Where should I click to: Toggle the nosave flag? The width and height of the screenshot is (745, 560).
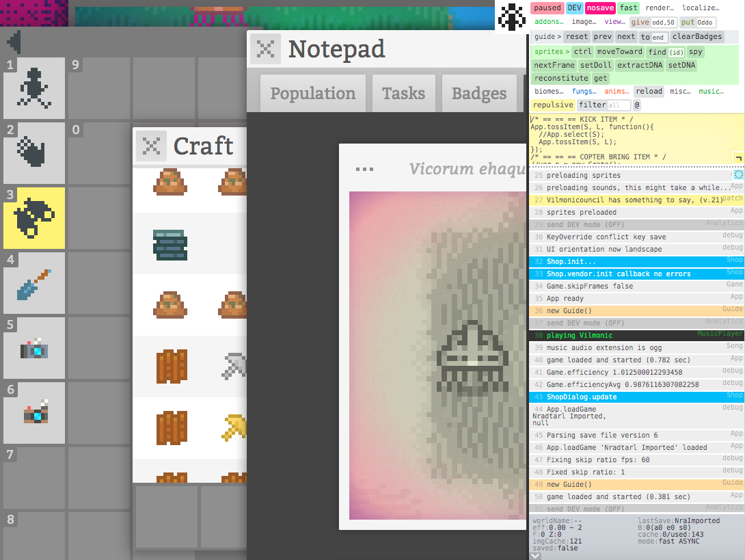pyautogui.click(x=599, y=8)
